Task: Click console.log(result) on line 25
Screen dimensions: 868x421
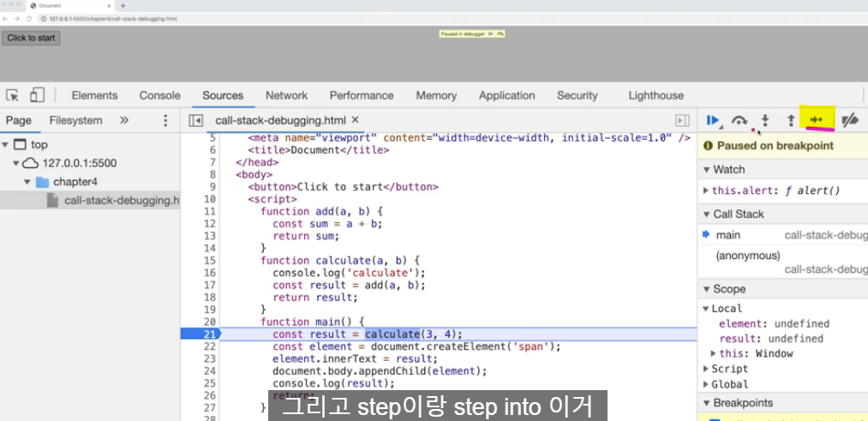Action: 334,383
